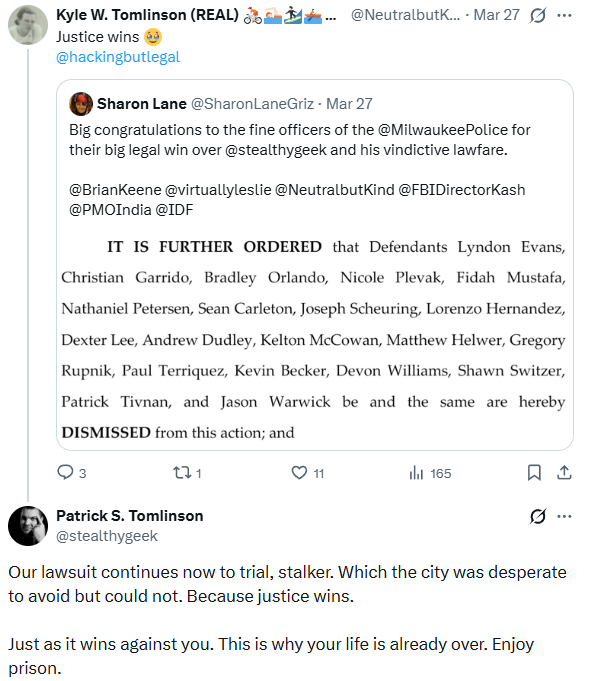Click Kyle W. Tomlinson's avatar
This screenshot has height=681, width=589.
pos(28,25)
